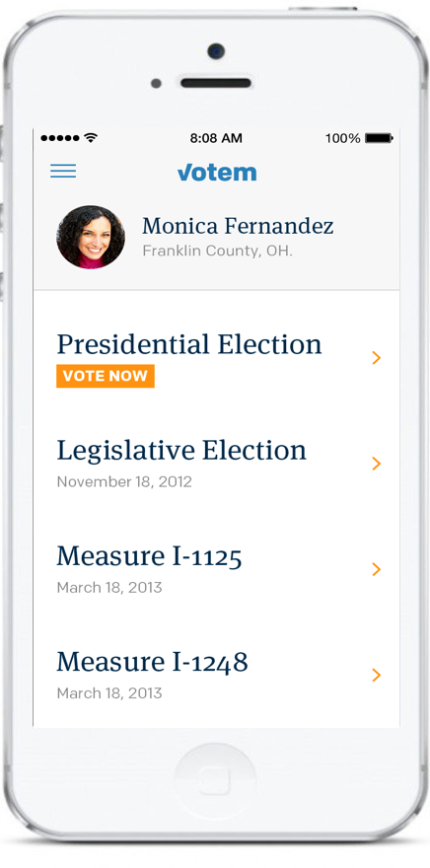Select the Measure I-1248 title
This screenshot has height=868, width=430.
[152, 662]
